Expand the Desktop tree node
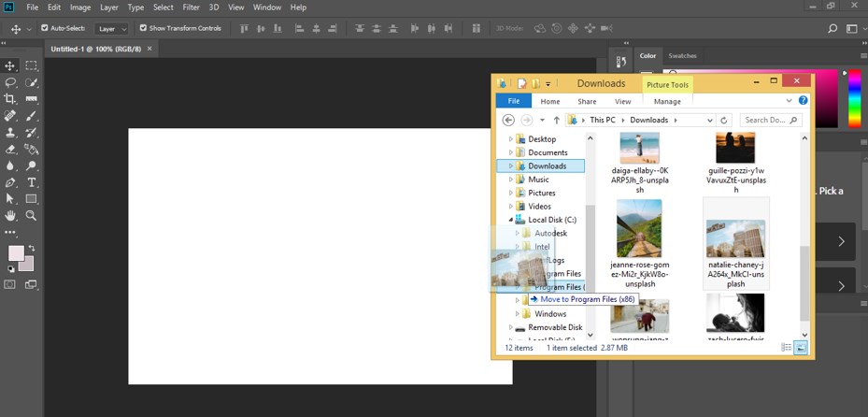868x417 pixels. coord(511,139)
